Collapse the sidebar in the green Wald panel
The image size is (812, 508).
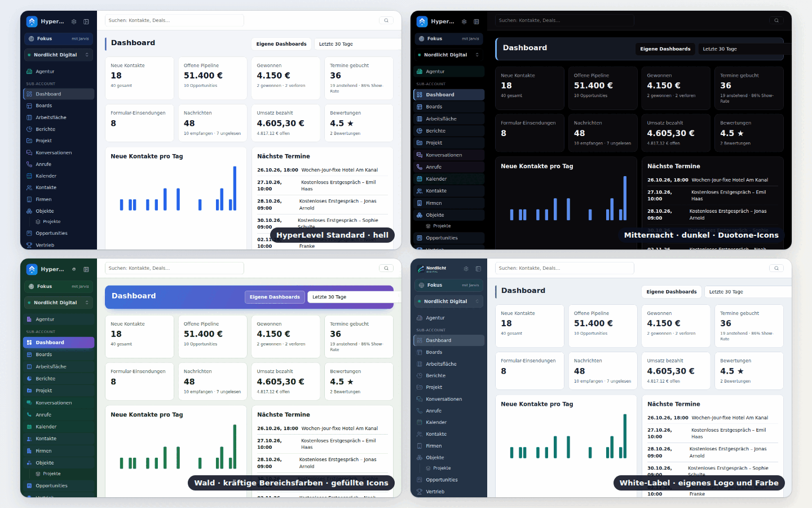coord(86,269)
